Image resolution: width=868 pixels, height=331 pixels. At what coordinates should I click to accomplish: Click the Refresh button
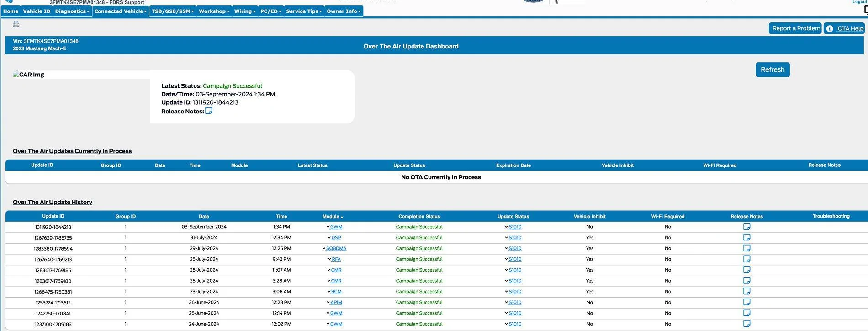click(773, 69)
